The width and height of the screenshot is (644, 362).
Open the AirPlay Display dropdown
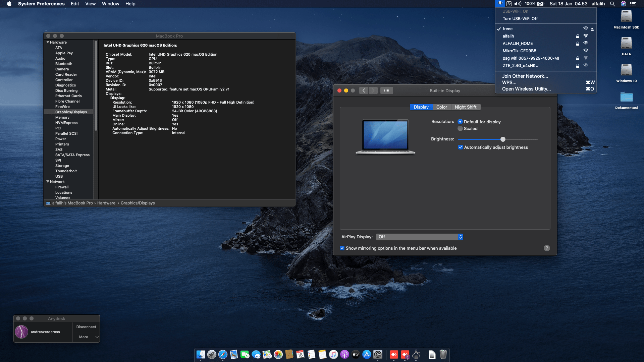(419, 237)
